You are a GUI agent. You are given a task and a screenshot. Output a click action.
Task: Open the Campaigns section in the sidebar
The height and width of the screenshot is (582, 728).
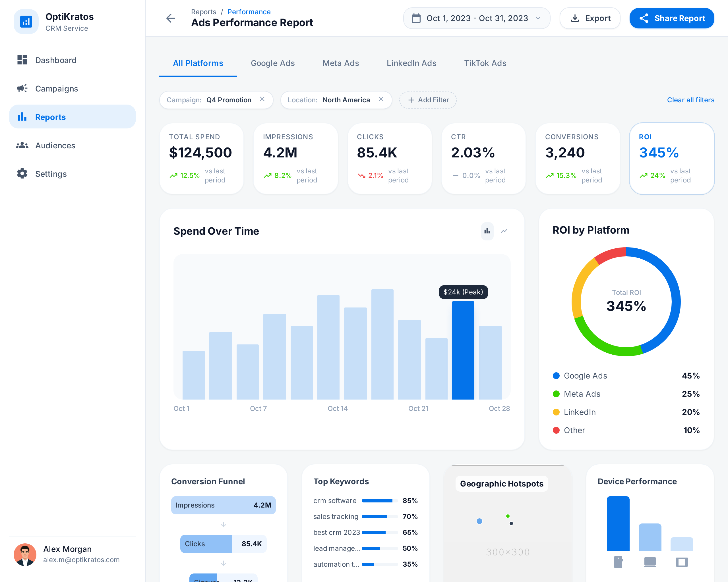coord(56,88)
